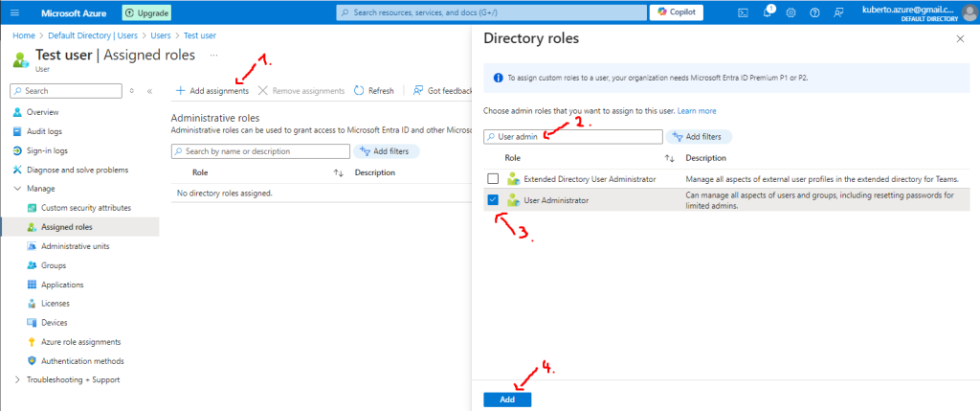Collapse the sidebar with double chevron

(x=149, y=91)
